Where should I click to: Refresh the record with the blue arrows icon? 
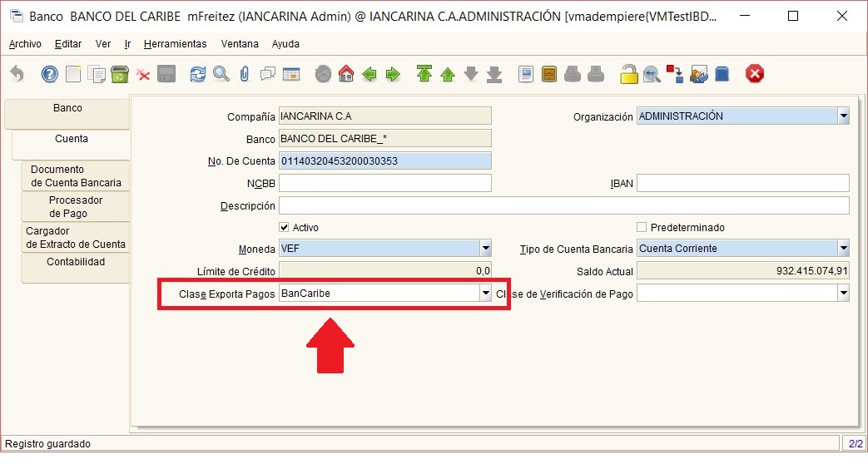[197, 73]
